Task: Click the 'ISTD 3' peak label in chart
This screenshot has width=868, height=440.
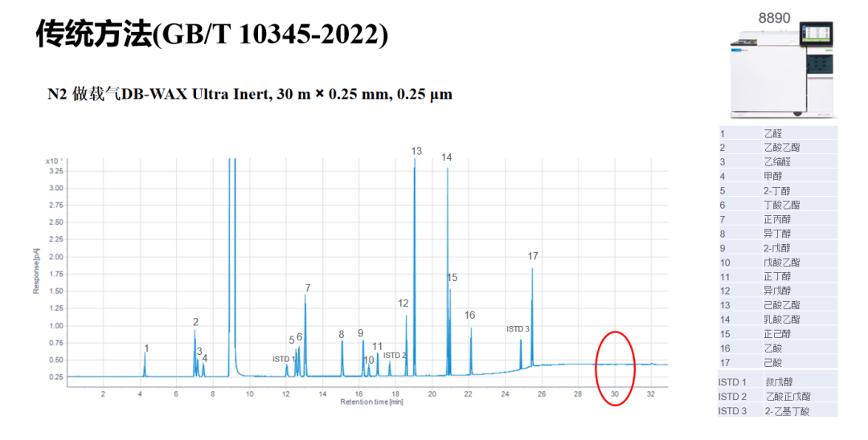Action: (x=518, y=329)
